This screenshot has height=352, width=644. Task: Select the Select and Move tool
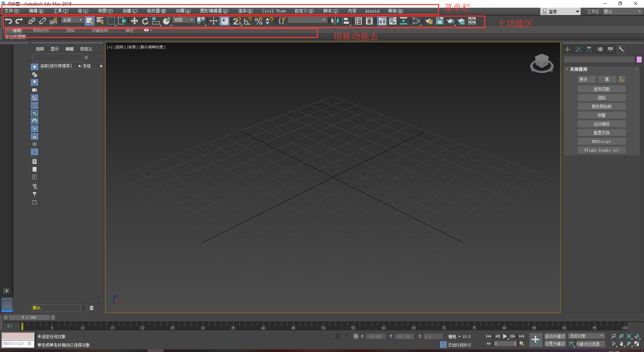click(x=135, y=21)
